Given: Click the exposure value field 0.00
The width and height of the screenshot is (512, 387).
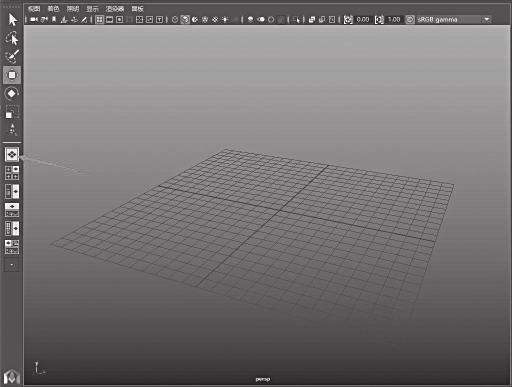Looking at the screenshot, I should tap(363, 20).
